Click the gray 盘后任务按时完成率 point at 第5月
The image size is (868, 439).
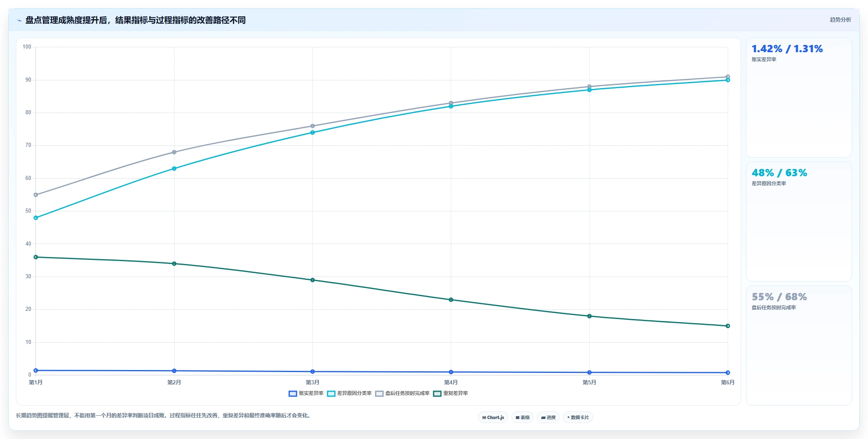tap(589, 86)
